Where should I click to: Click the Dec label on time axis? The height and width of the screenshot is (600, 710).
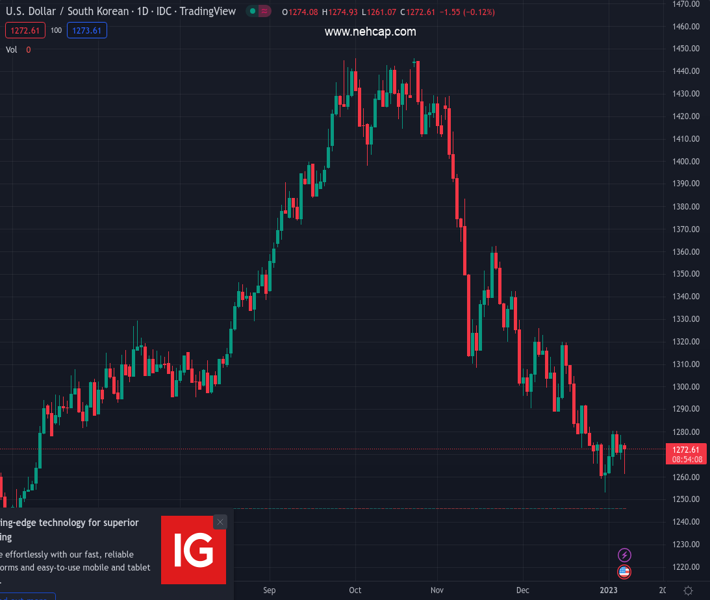(523, 591)
